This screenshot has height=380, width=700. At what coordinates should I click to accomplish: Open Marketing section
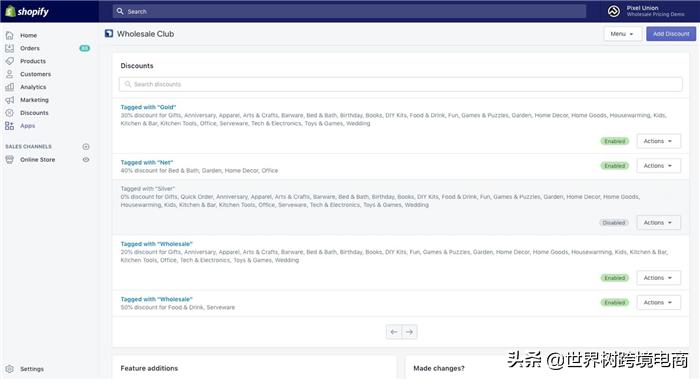[x=34, y=100]
